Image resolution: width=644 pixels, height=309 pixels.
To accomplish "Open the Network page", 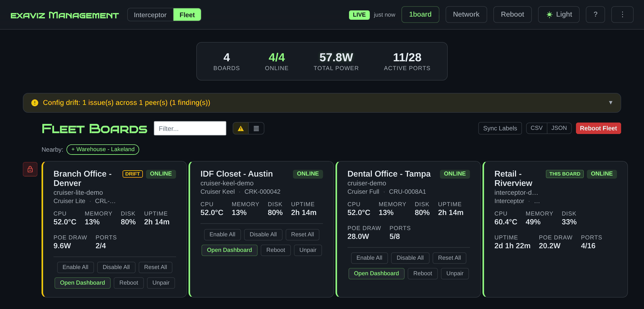I will coord(466,14).
